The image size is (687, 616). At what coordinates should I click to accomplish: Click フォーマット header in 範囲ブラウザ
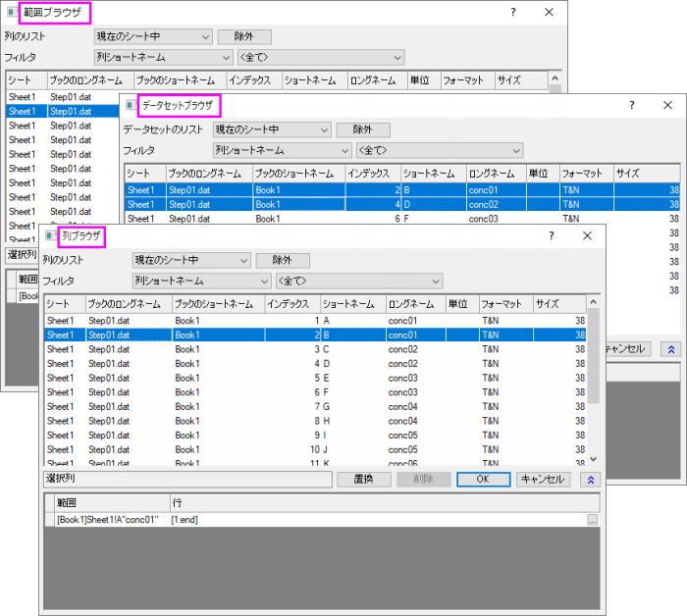coord(468,81)
